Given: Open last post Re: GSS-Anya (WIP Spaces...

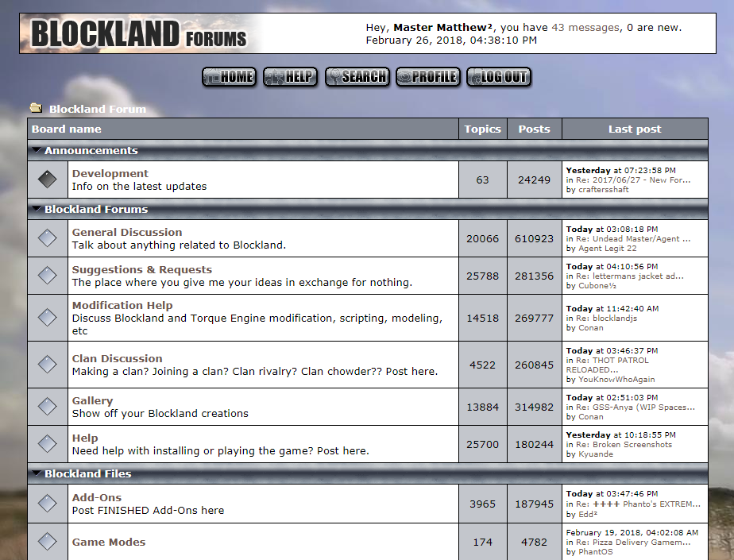Looking at the screenshot, I should [x=635, y=407].
